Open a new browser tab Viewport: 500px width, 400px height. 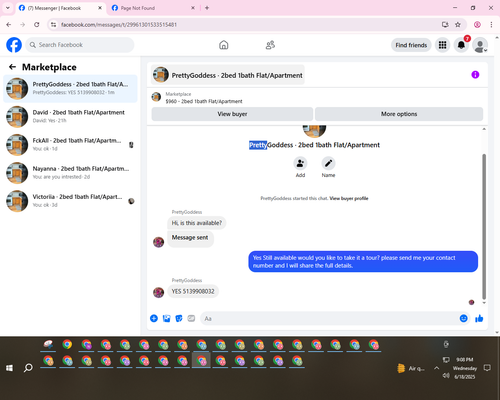[207, 8]
